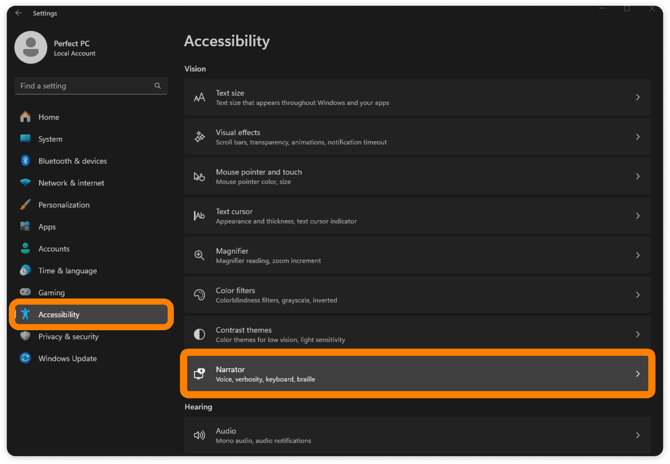Click the Text cursor Ab icon
This screenshot has width=670, height=464.
click(x=200, y=216)
